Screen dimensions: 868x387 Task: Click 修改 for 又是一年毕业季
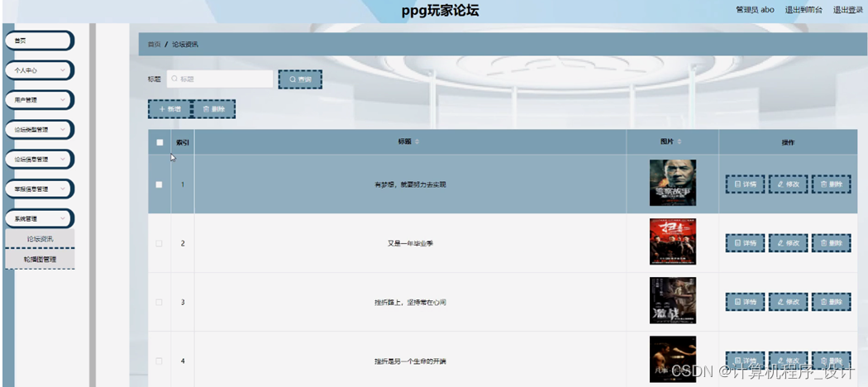[x=789, y=243]
